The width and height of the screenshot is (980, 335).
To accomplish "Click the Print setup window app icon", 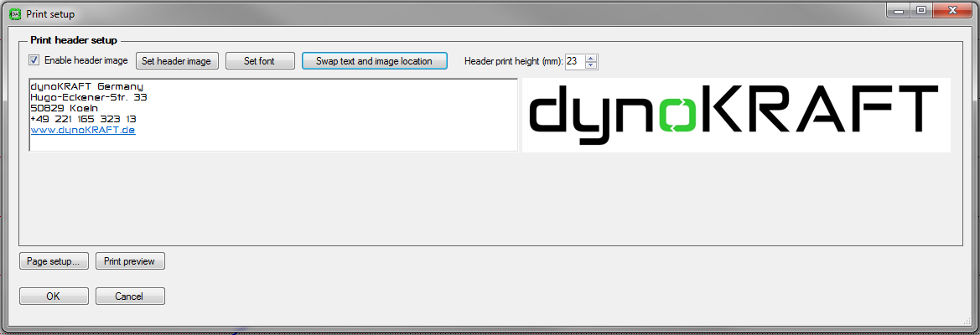I will pyautogui.click(x=13, y=13).
